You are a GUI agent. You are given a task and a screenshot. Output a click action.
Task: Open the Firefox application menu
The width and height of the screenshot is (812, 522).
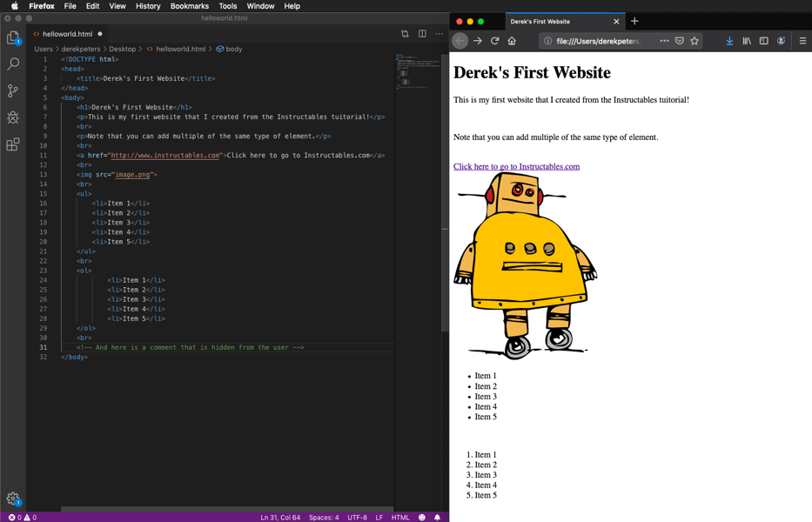(x=42, y=6)
